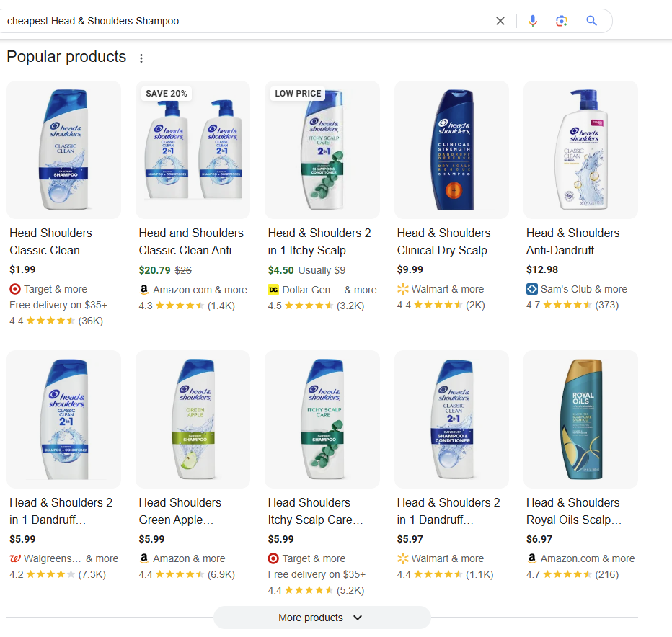Click Dollar General store logo icon

pos(273,290)
